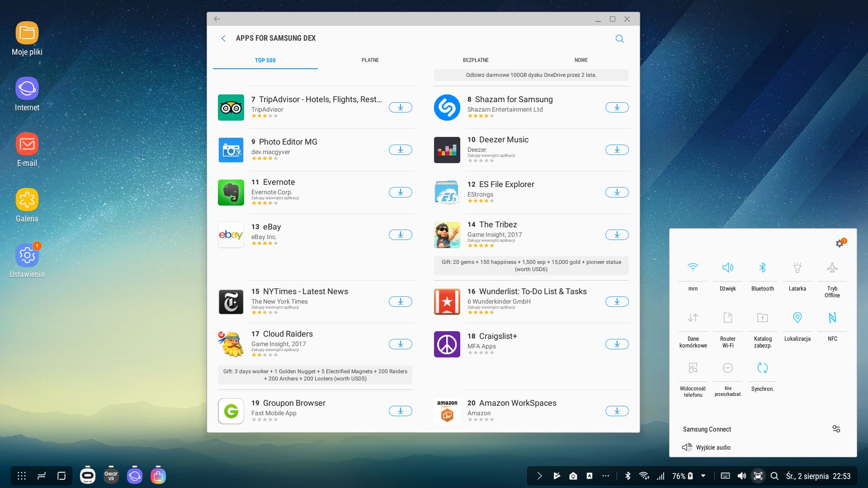The height and width of the screenshot is (488, 868).
Task: Toggle Bluetooth in quick panel
Action: pos(763,268)
